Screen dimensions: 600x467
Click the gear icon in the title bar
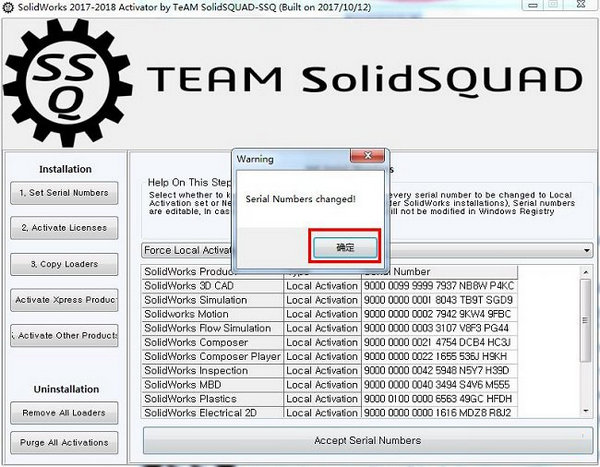click(x=8, y=7)
